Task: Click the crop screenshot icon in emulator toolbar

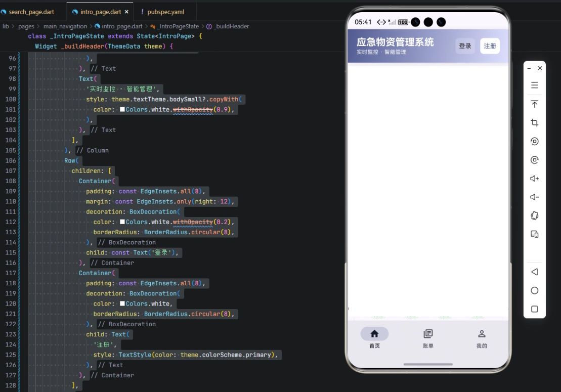Action: [x=535, y=123]
